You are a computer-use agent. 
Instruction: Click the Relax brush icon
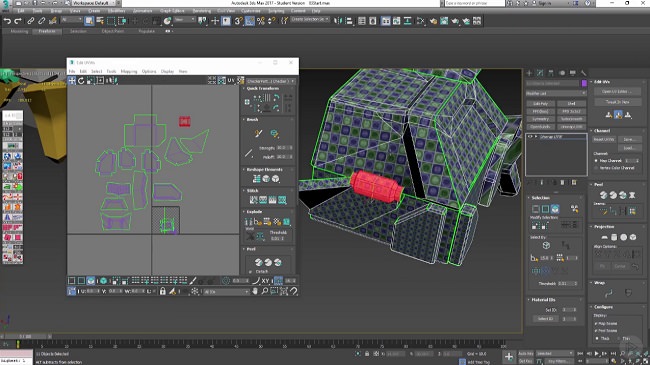click(274, 133)
